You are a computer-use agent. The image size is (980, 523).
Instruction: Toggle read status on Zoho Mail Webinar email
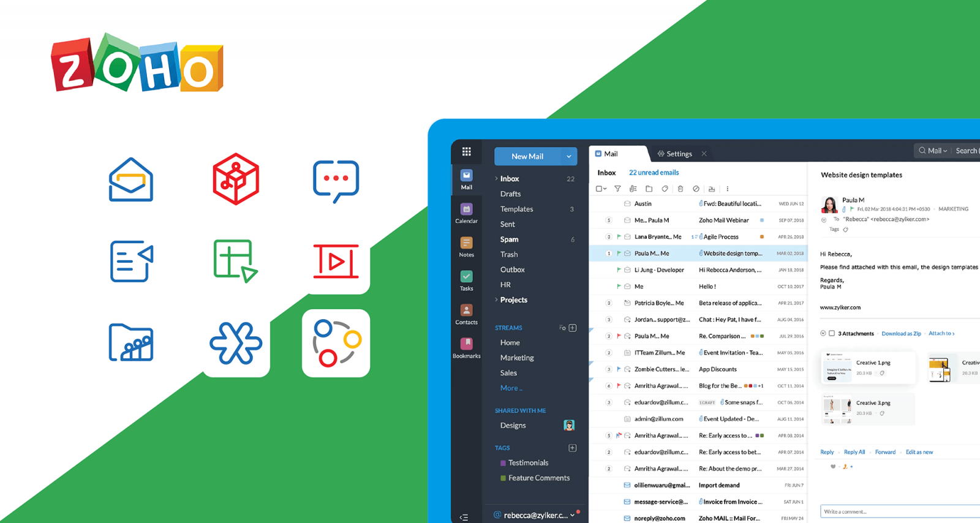[627, 220]
